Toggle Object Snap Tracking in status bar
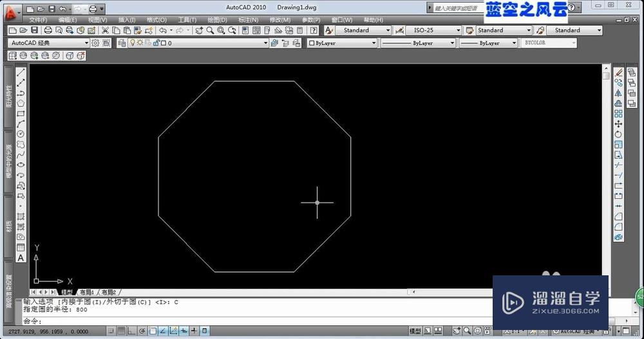Viewport: 644px width, 339px height. 163,331
